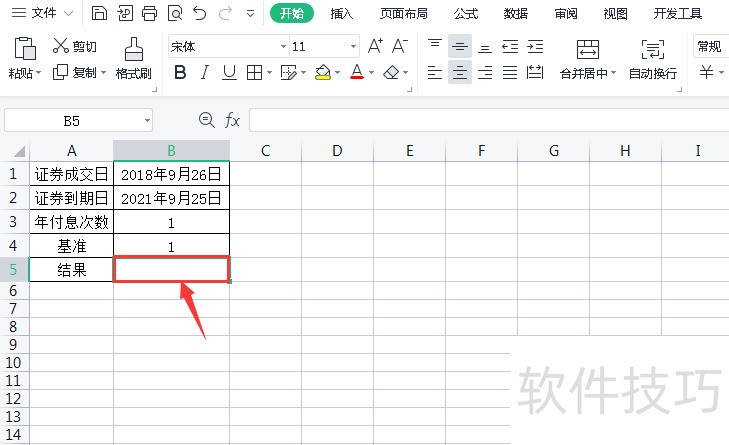The width and height of the screenshot is (729, 445).
Task: Click the export-to-PDF icon in quick toolbar
Action: click(125, 13)
